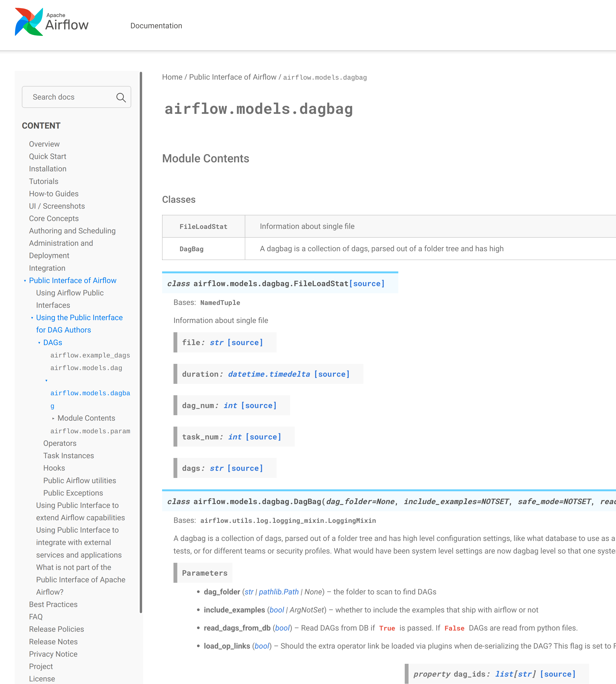Click datetime.timedelta type link
The width and height of the screenshot is (616, 684).
click(x=269, y=374)
